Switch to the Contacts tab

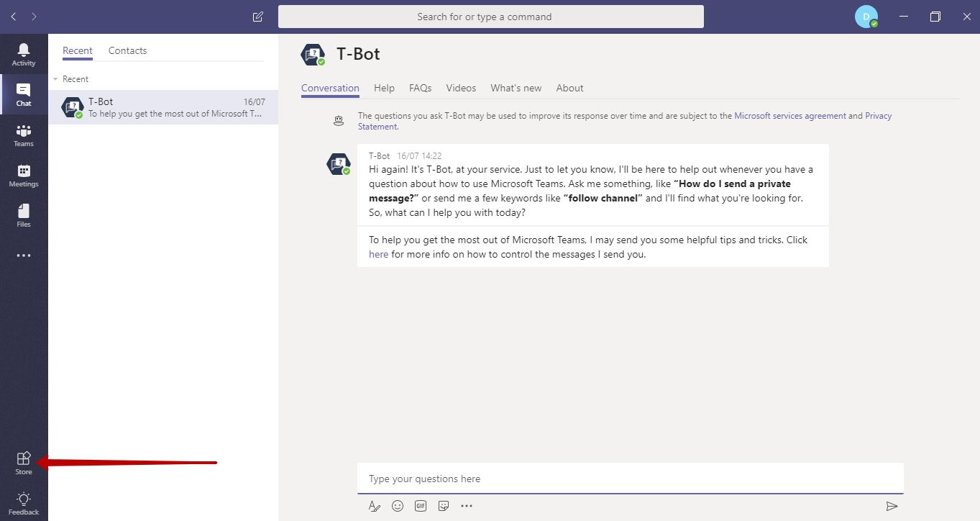click(128, 50)
